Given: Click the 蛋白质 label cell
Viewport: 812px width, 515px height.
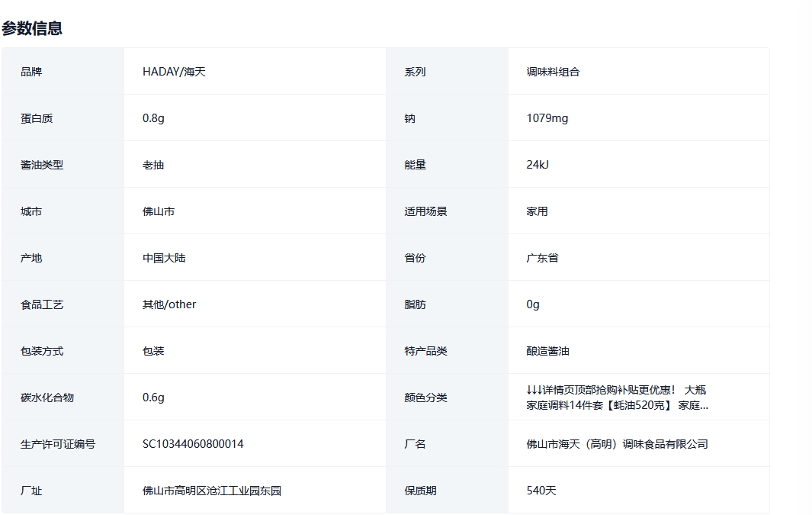Looking at the screenshot, I should tap(63, 118).
